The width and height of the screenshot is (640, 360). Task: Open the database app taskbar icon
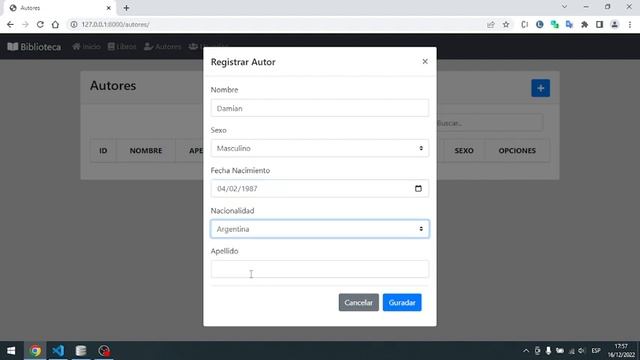coord(81,351)
